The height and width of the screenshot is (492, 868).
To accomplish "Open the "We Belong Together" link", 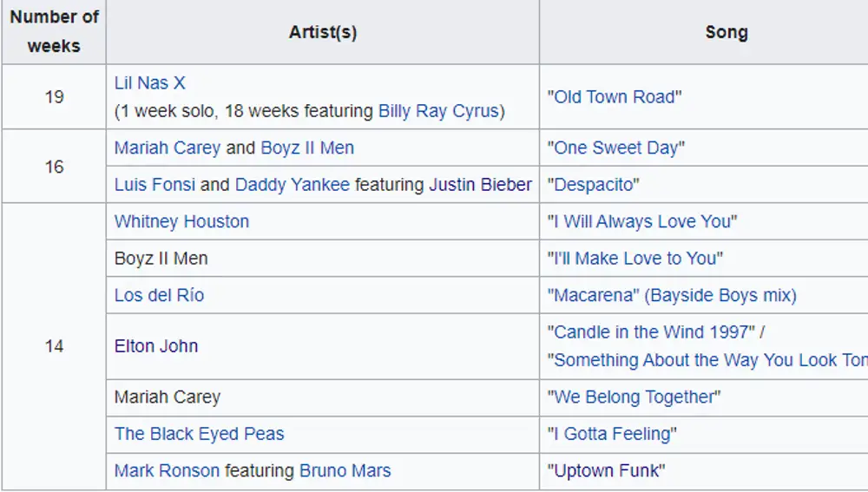I will coord(634,397).
